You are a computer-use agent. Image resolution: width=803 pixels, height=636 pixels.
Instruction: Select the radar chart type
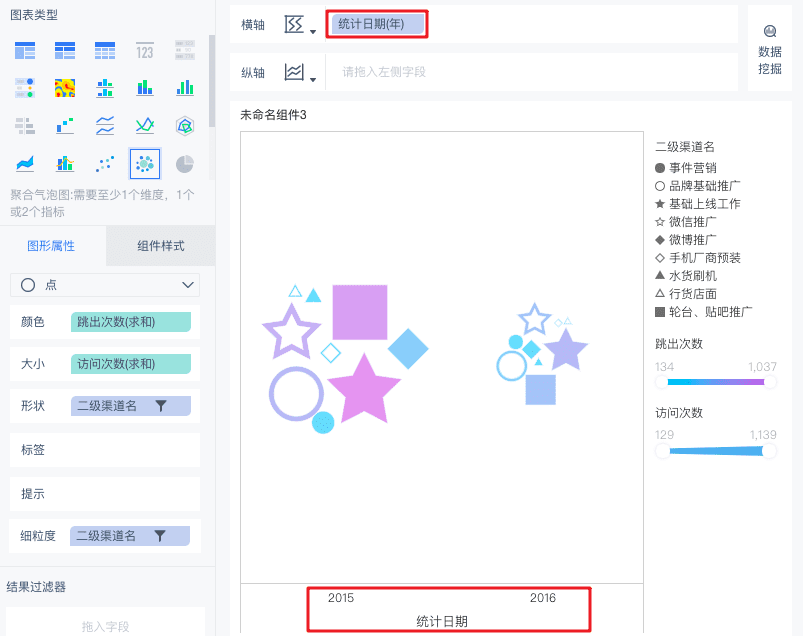(x=185, y=125)
